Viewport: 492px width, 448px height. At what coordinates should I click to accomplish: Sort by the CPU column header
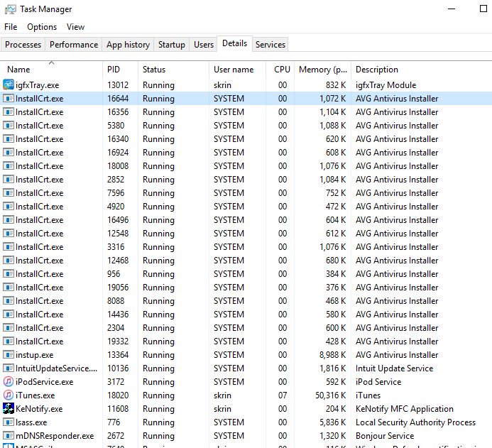point(282,70)
